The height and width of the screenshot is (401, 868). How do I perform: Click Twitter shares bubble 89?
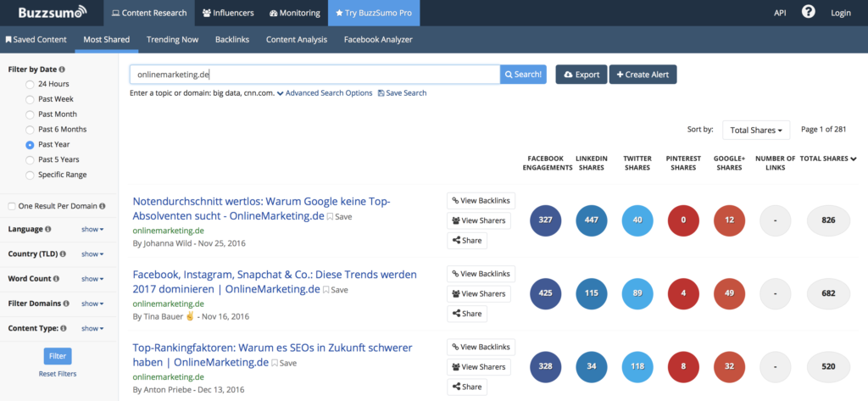click(637, 293)
